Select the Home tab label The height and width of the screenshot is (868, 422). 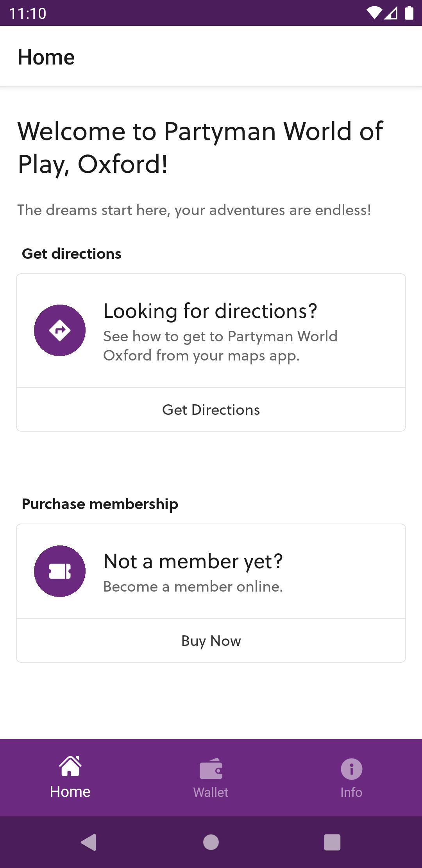click(x=70, y=791)
